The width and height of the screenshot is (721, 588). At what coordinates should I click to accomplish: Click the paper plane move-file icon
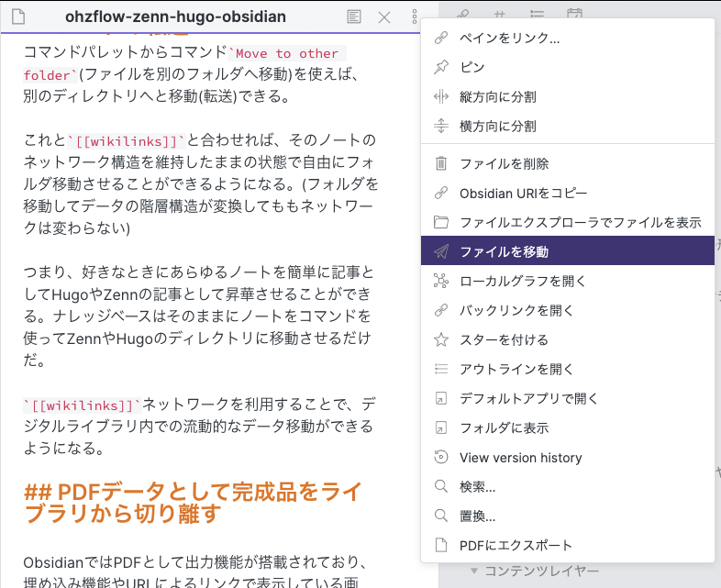coord(441,251)
